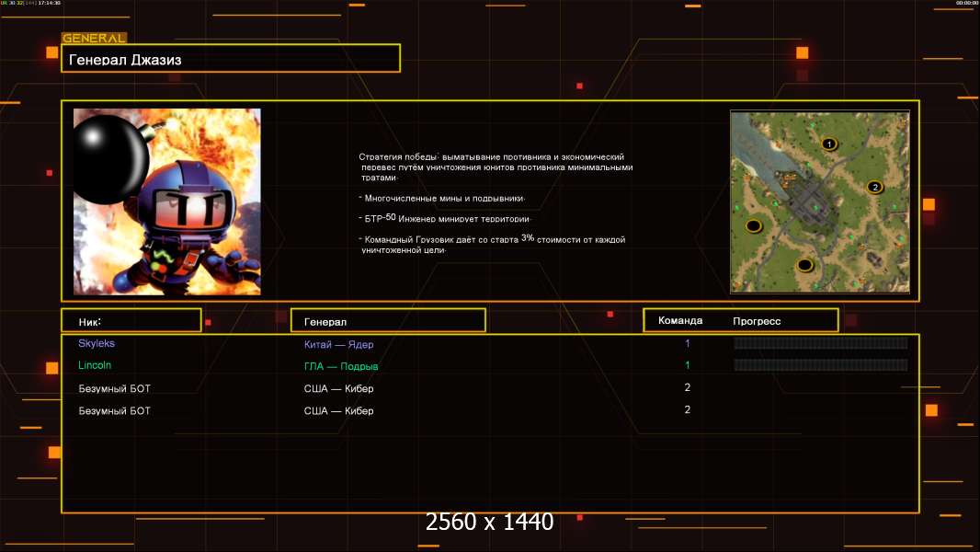The image size is (980, 552).
Task: Click the map preview thumbnail
Action: point(820,201)
